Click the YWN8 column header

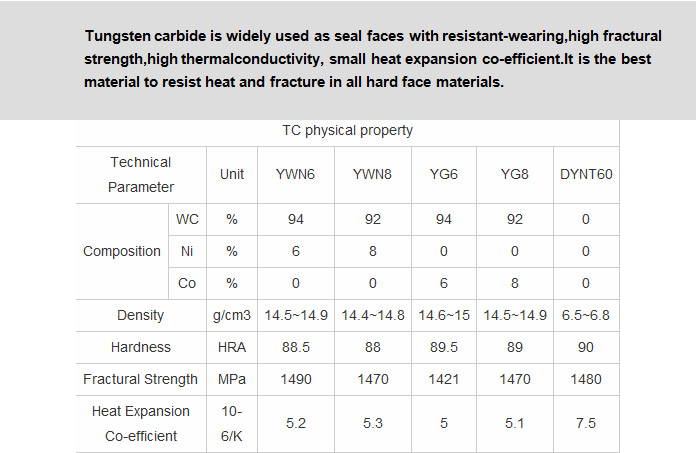pyautogui.click(x=372, y=174)
